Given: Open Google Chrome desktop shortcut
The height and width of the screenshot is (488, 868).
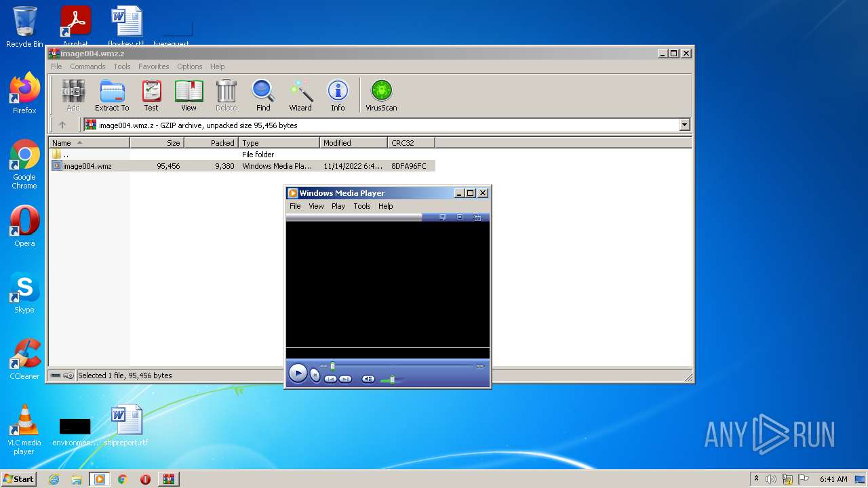Looking at the screenshot, I should click(x=24, y=164).
